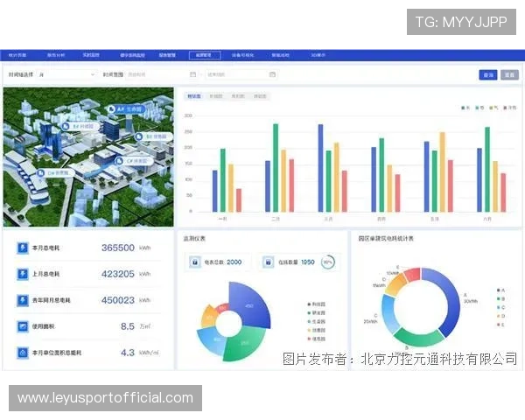Click the 在线数量 meter icon

(266, 262)
